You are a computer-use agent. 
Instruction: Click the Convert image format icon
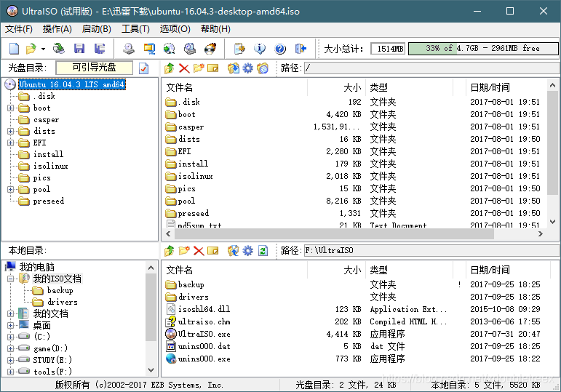point(170,48)
